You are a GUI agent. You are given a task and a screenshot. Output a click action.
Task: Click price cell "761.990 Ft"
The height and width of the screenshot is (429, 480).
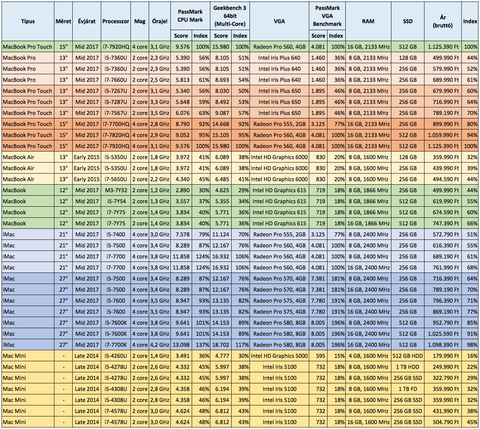coord(443,267)
